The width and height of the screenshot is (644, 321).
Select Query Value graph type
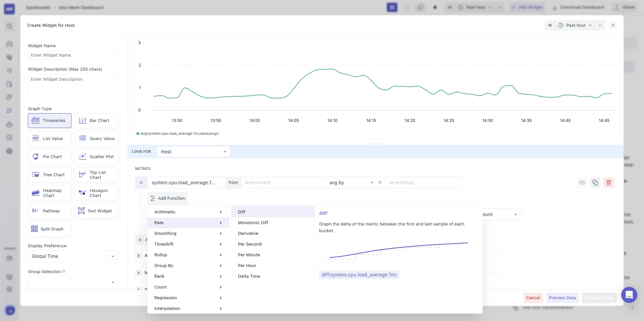click(96, 139)
